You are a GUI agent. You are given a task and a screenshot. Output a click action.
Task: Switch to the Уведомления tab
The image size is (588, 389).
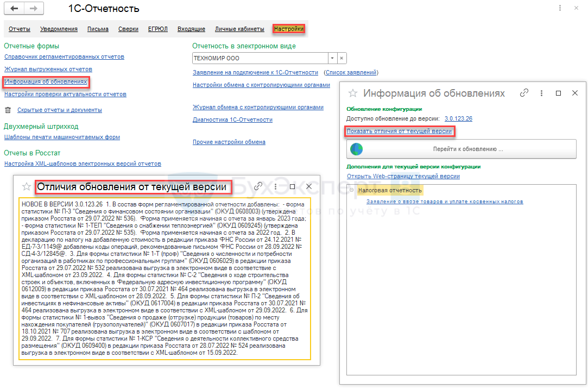[59, 29]
